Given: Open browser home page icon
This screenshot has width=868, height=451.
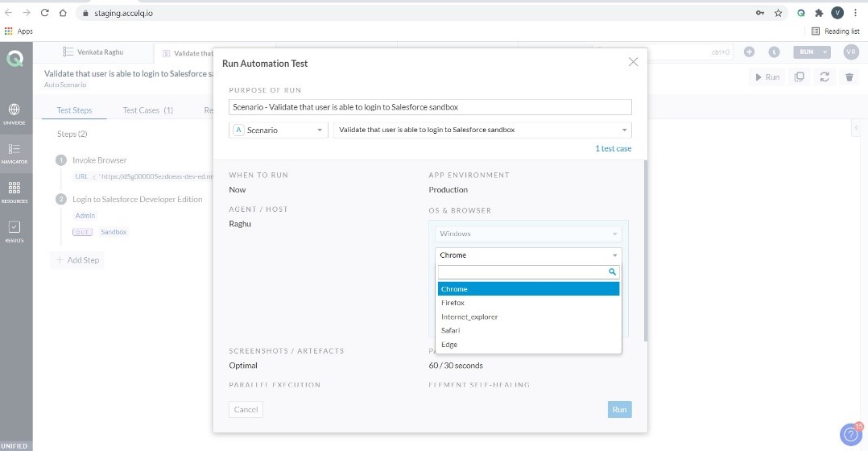Looking at the screenshot, I should point(63,13).
